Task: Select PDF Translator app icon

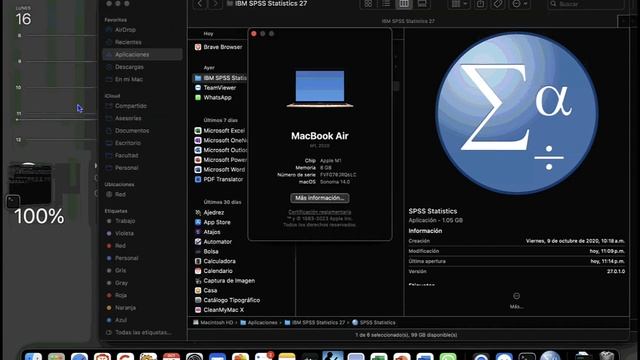Action: point(198,179)
